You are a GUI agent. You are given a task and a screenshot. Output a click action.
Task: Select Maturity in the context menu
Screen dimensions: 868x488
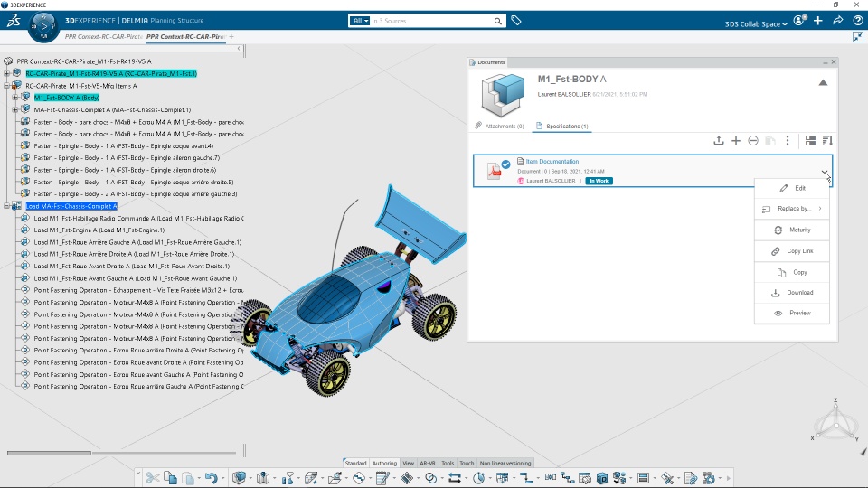(792, 230)
